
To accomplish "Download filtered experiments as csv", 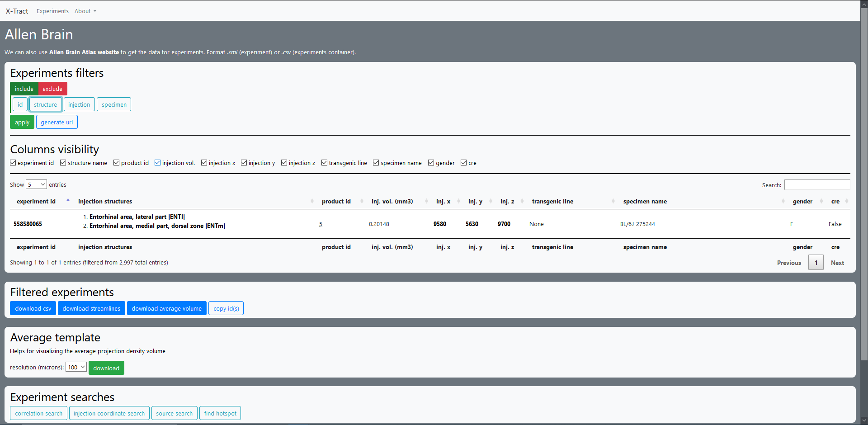I will (33, 308).
